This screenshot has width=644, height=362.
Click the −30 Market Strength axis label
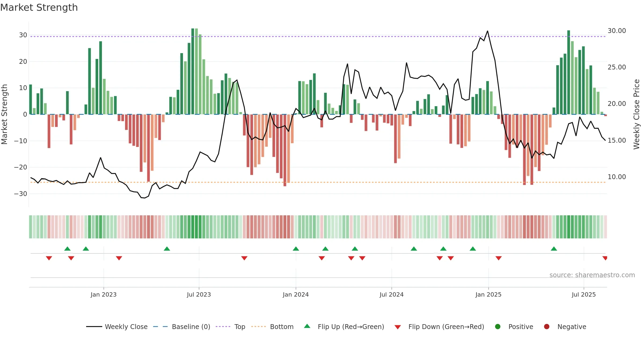(x=21, y=194)
